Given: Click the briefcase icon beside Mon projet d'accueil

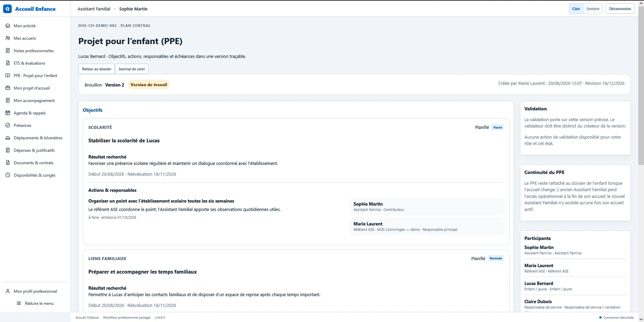Looking at the screenshot, I should (x=8, y=88).
